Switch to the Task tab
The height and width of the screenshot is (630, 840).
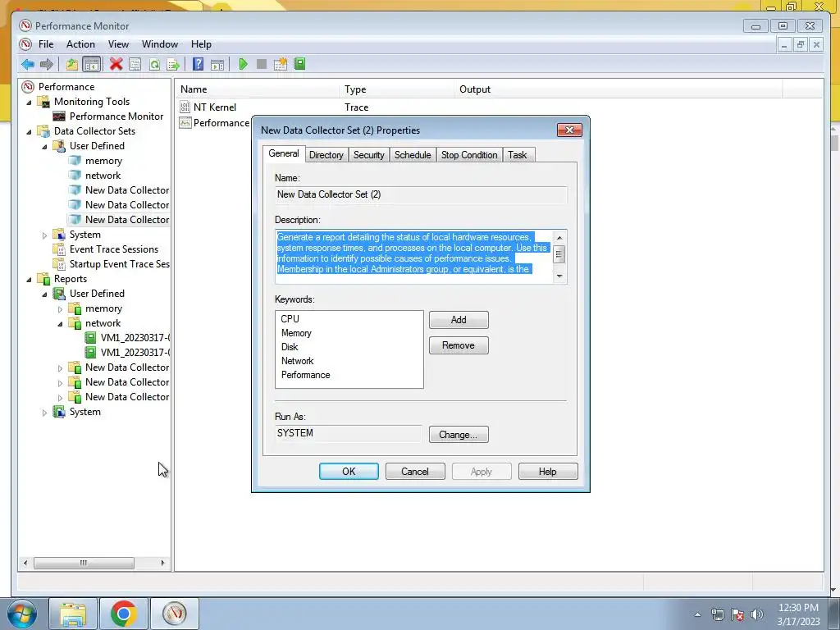pyautogui.click(x=518, y=155)
